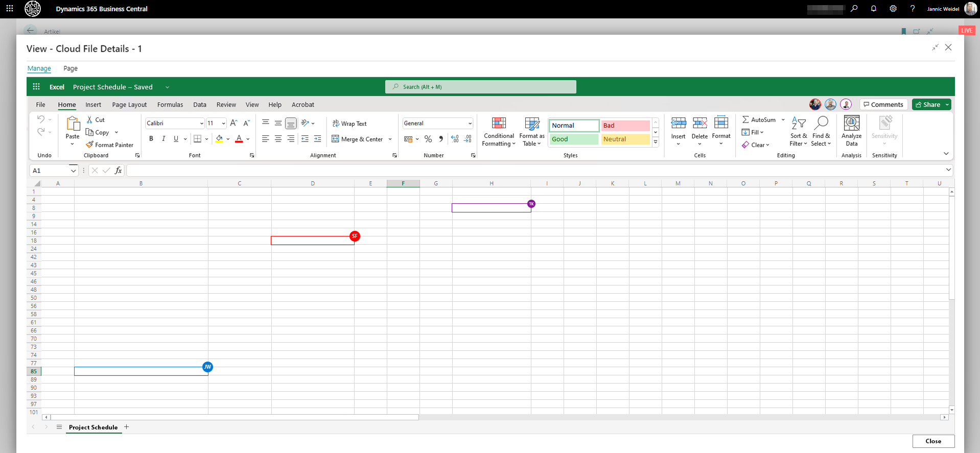Decrease font size icon
Image resolution: width=980 pixels, height=453 pixels.
tap(246, 123)
